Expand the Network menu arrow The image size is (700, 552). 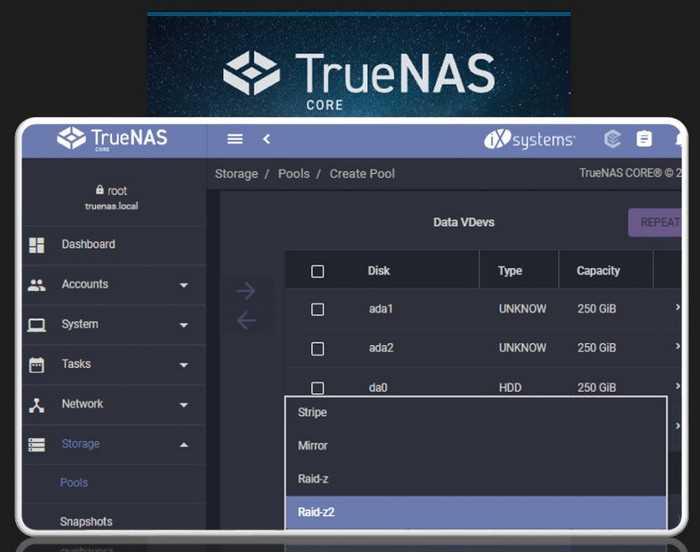183,405
